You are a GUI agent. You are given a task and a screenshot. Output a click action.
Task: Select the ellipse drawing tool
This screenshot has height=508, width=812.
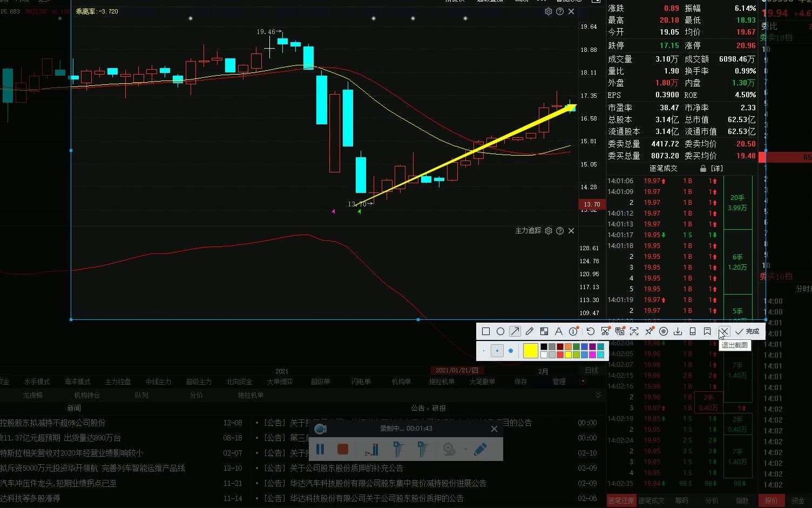[500, 331]
